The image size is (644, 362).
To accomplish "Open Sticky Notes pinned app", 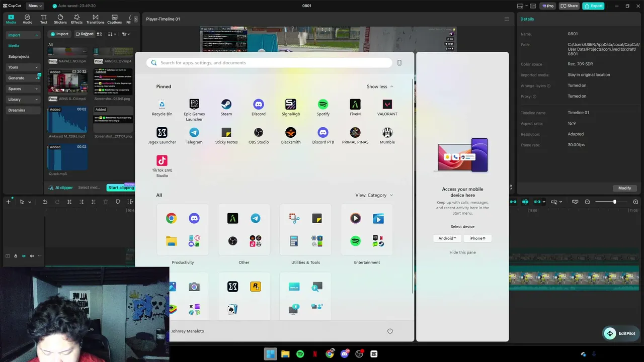I will click(x=226, y=135).
